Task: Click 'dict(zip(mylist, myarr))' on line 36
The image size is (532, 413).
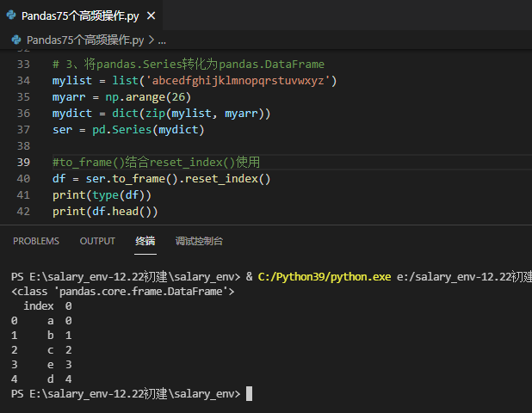Action: tap(191, 114)
